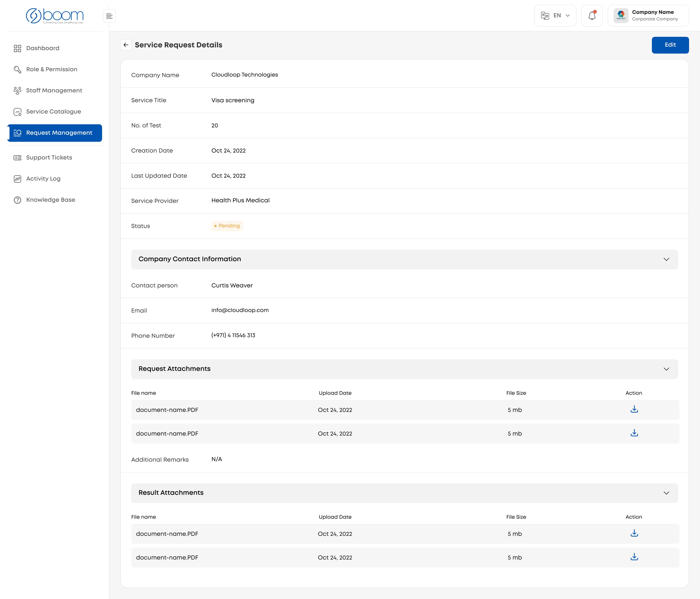Image resolution: width=700 pixels, height=599 pixels.
Task: Click Request Management search-list icon
Action: point(17,133)
